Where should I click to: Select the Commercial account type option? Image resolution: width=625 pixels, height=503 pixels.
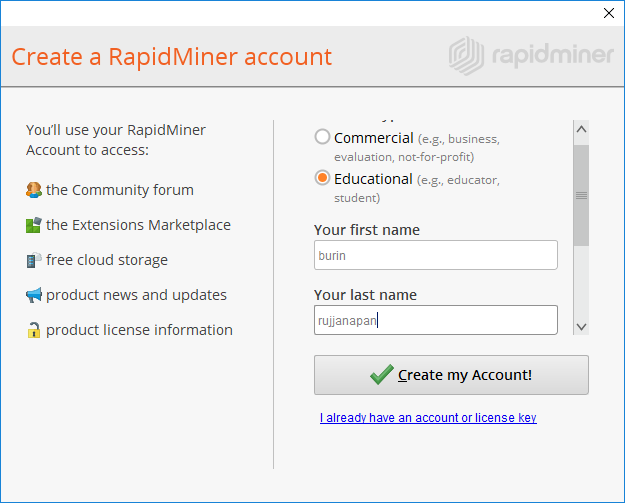click(x=323, y=137)
